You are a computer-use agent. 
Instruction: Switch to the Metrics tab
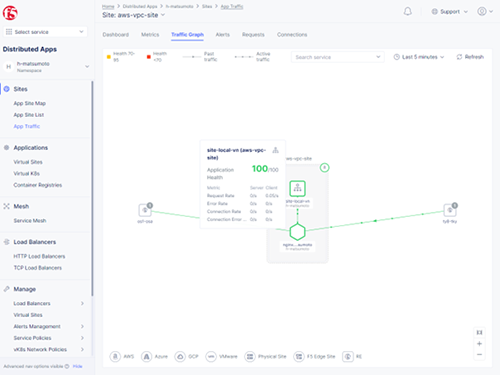(150, 35)
